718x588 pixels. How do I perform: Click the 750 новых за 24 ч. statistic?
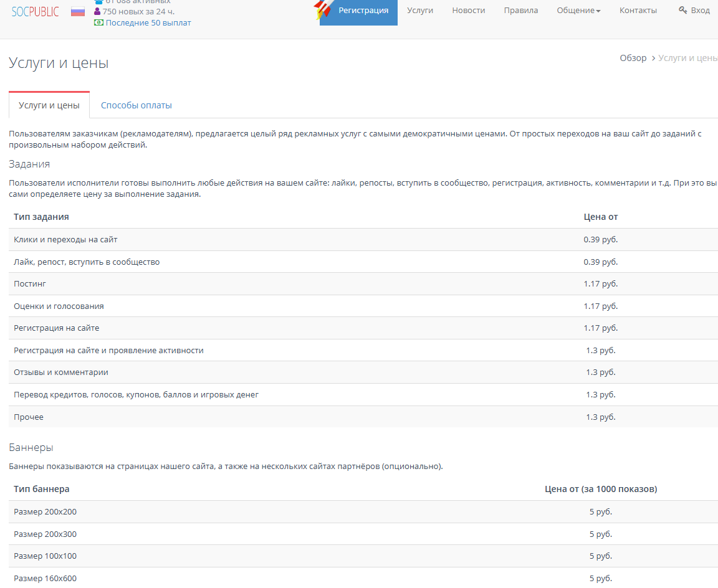click(138, 11)
